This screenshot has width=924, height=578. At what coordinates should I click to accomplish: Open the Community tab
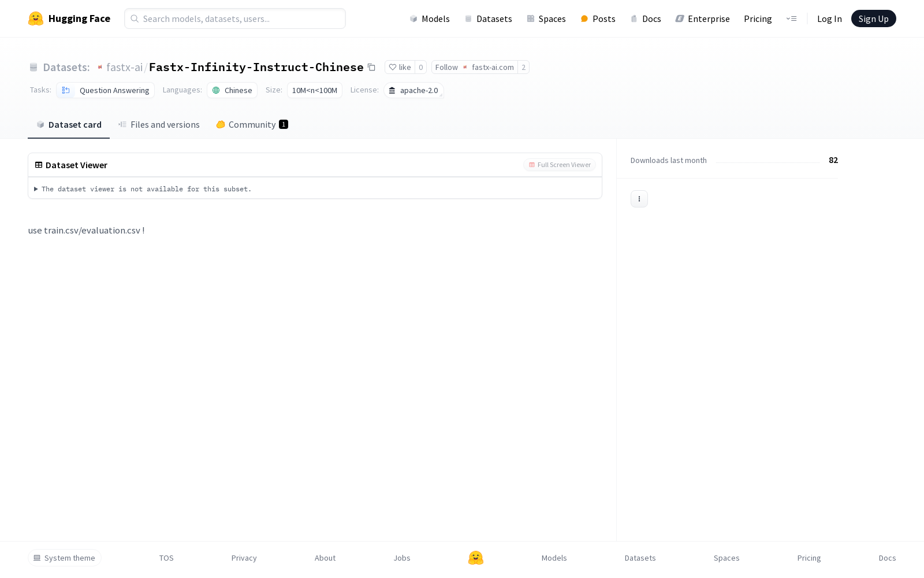[x=252, y=124]
